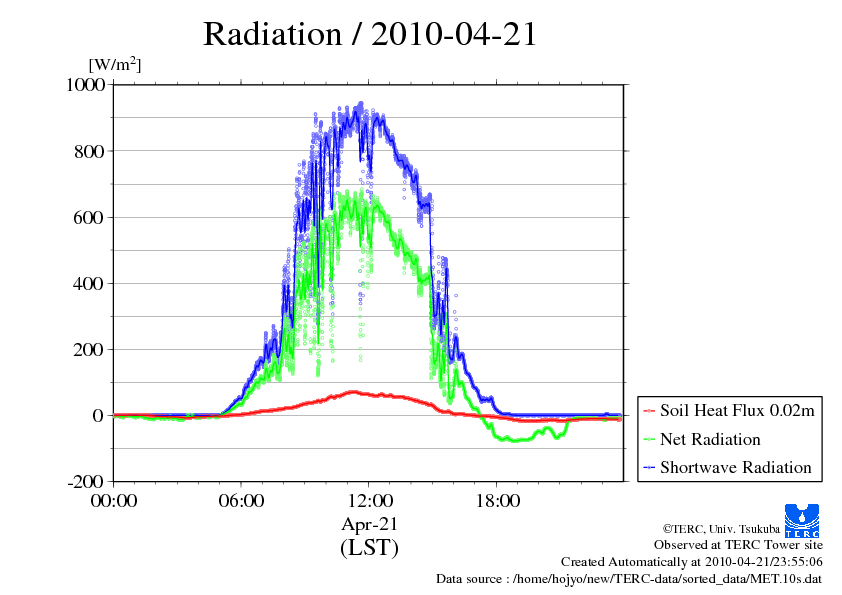Select the 'Soil Heat Flux 0.02m' legend label
Viewport: 842px width, 595px height.
click(x=737, y=411)
